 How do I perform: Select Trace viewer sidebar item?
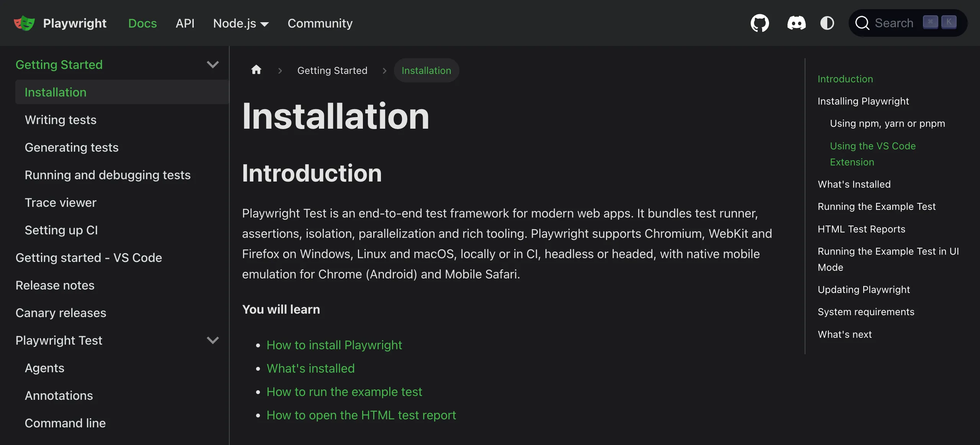tap(60, 203)
